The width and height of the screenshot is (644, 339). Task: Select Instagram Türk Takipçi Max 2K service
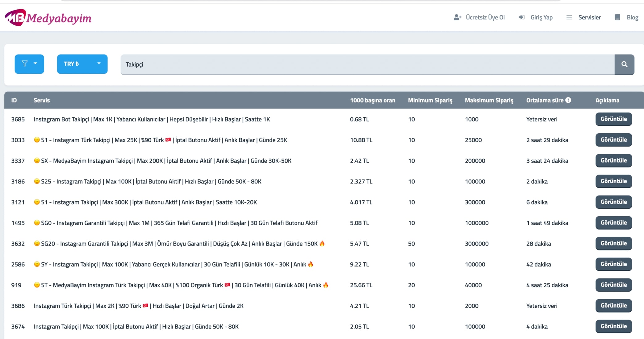tap(139, 306)
